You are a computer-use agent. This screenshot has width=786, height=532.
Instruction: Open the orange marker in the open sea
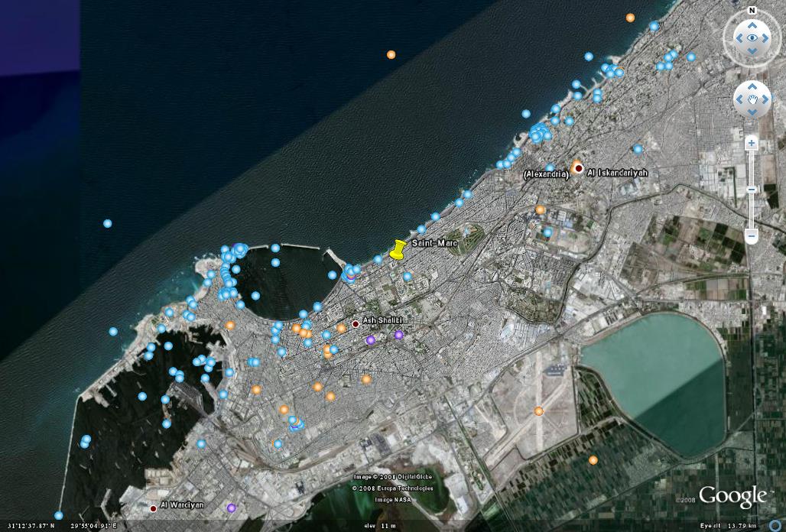[391, 55]
